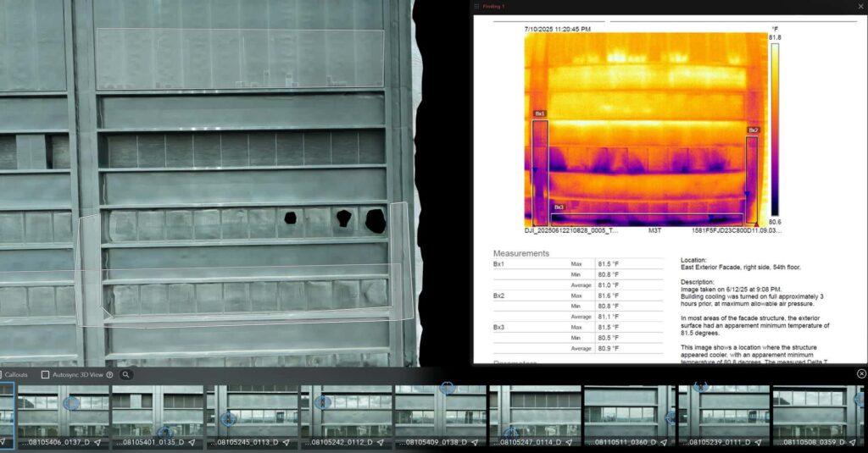Select blue marker in thumbnail ...08105239_0111_D
868x453 pixels.
(x=701, y=387)
